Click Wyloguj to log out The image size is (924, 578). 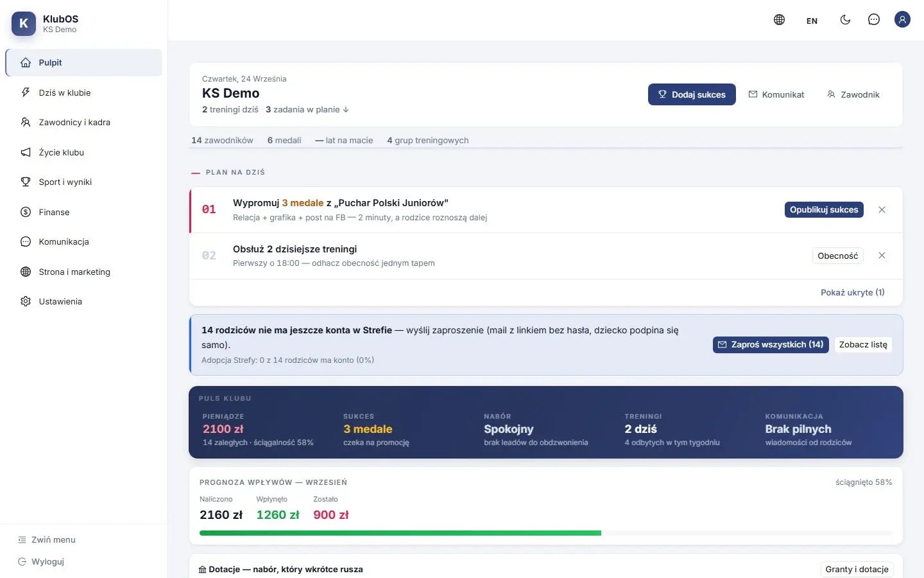pyautogui.click(x=41, y=561)
